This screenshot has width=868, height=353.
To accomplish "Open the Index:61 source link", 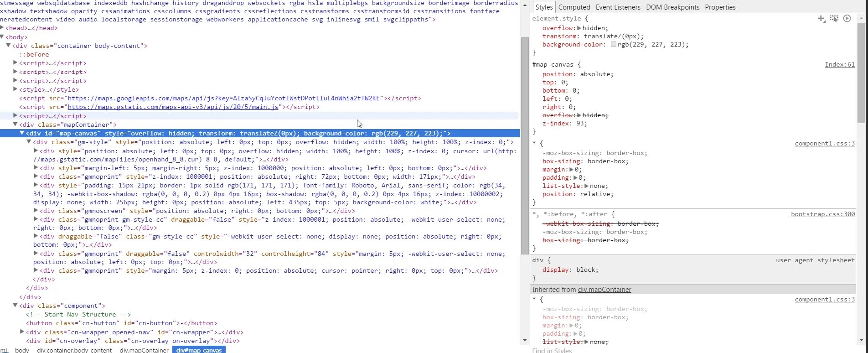I will click(840, 65).
